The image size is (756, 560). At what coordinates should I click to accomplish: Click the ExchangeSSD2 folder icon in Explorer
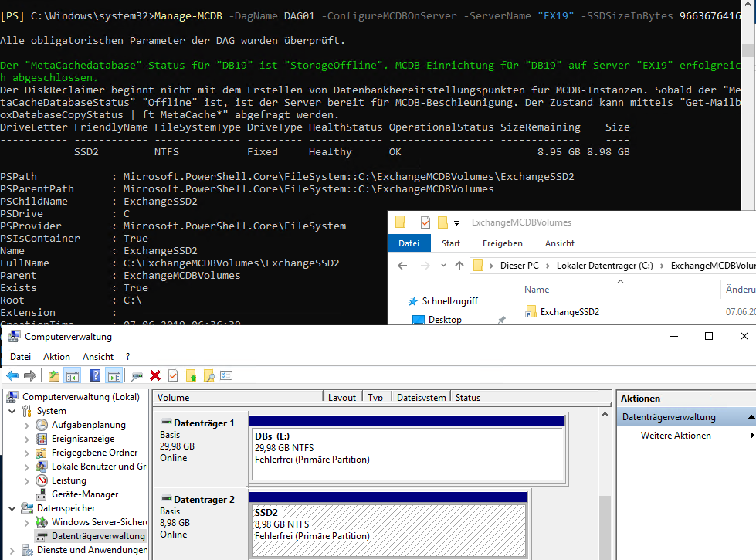tap(531, 312)
